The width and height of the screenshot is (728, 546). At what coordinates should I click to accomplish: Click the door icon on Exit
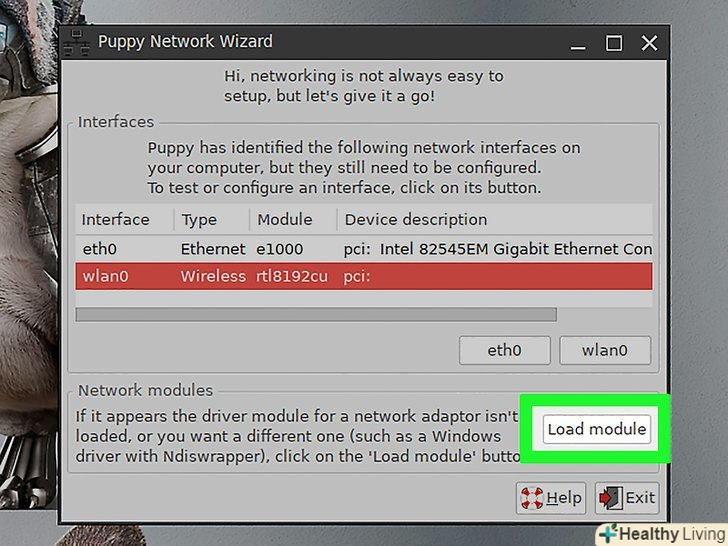[611, 498]
